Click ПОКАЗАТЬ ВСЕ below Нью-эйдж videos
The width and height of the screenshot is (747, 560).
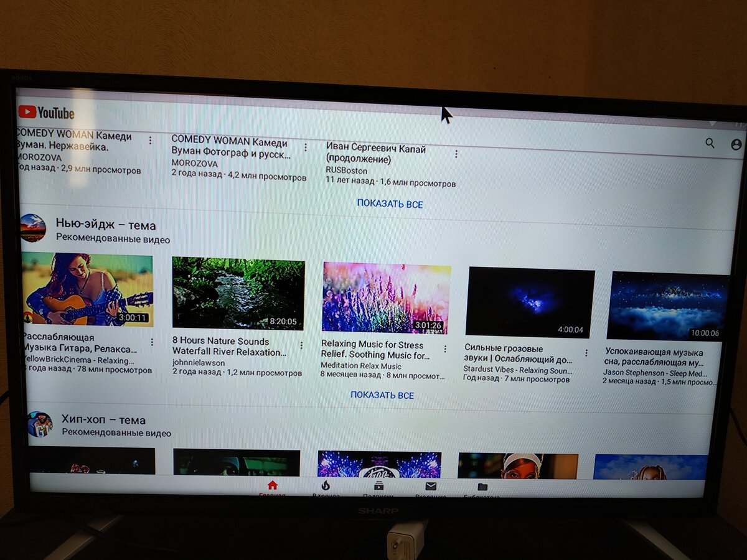click(x=382, y=395)
